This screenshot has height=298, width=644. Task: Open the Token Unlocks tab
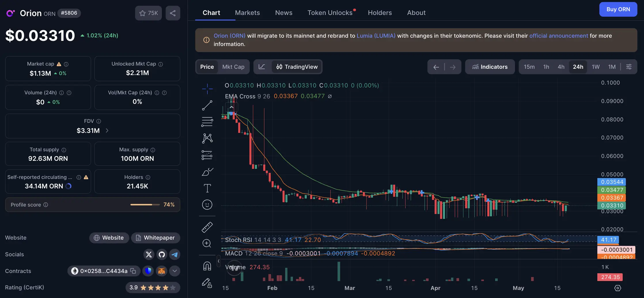point(330,13)
